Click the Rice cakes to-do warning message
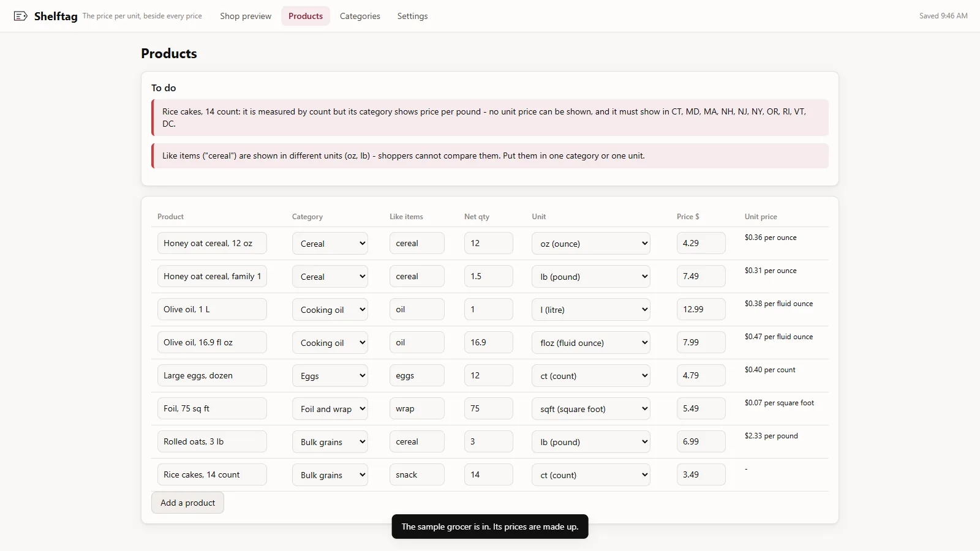 pos(490,118)
